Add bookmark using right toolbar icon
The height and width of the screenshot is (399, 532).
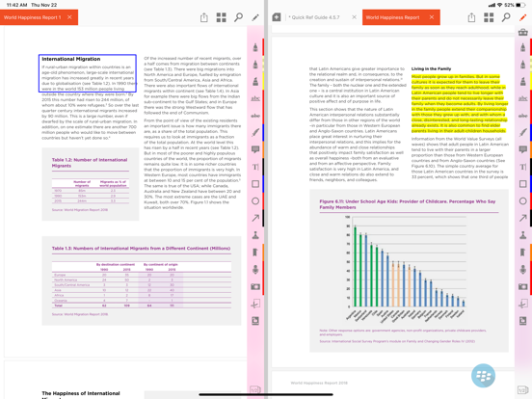(x=522, y=253)
